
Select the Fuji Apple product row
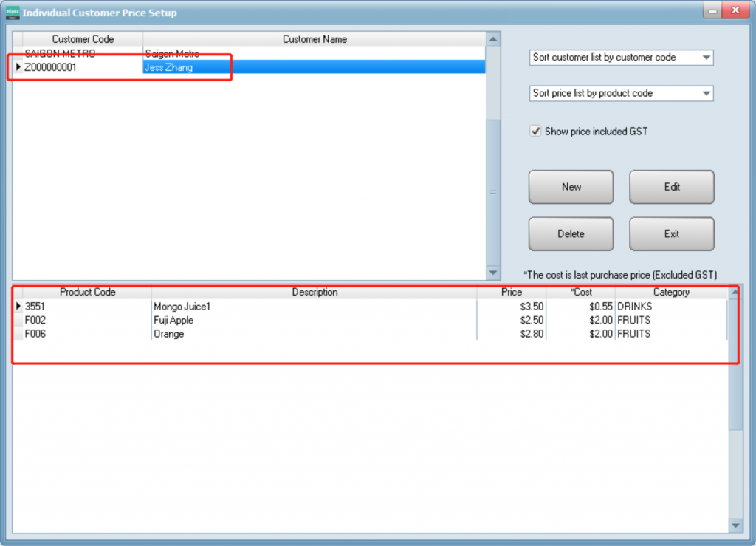coord(173,321)
